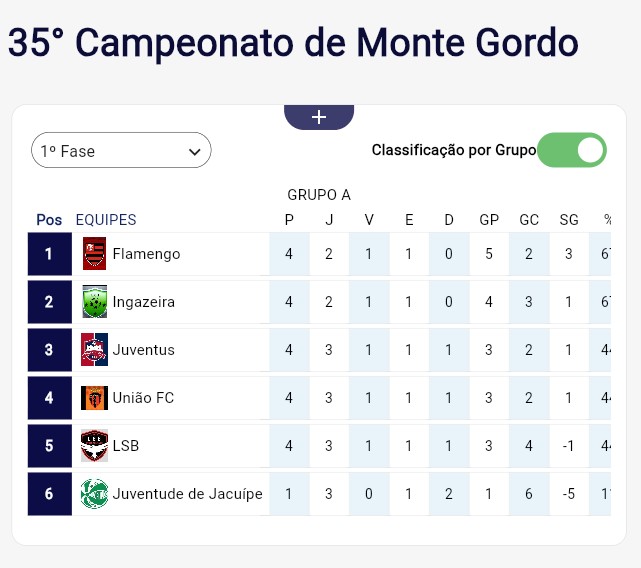This screenshot has width=641, height=568.
Task: Click the position 1 badge
Action: 49,254
